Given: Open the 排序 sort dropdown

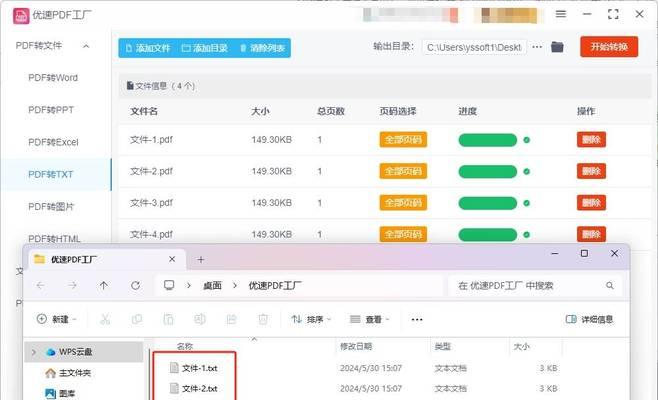Looking at the screenshot, I should tap(311, 319).
